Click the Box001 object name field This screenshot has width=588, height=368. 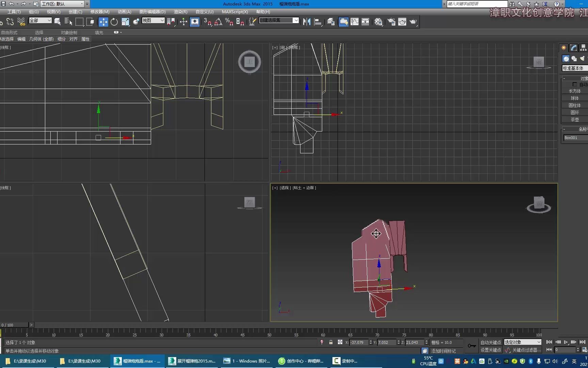[575, 138]
